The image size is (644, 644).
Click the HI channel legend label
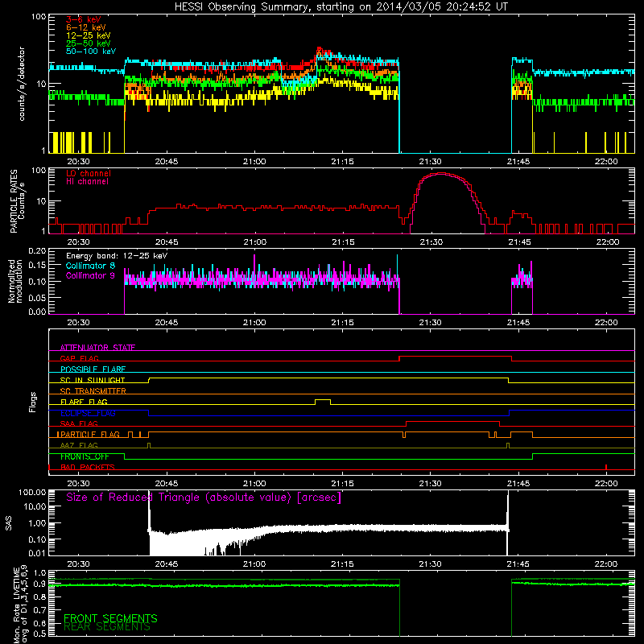tap(87, 182)
